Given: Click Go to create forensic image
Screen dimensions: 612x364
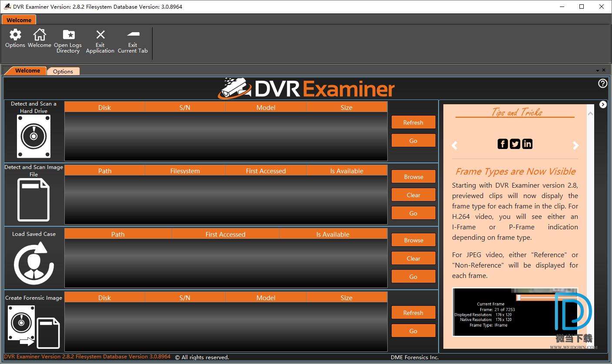Looking at the screenshot, I should point(413,331).
